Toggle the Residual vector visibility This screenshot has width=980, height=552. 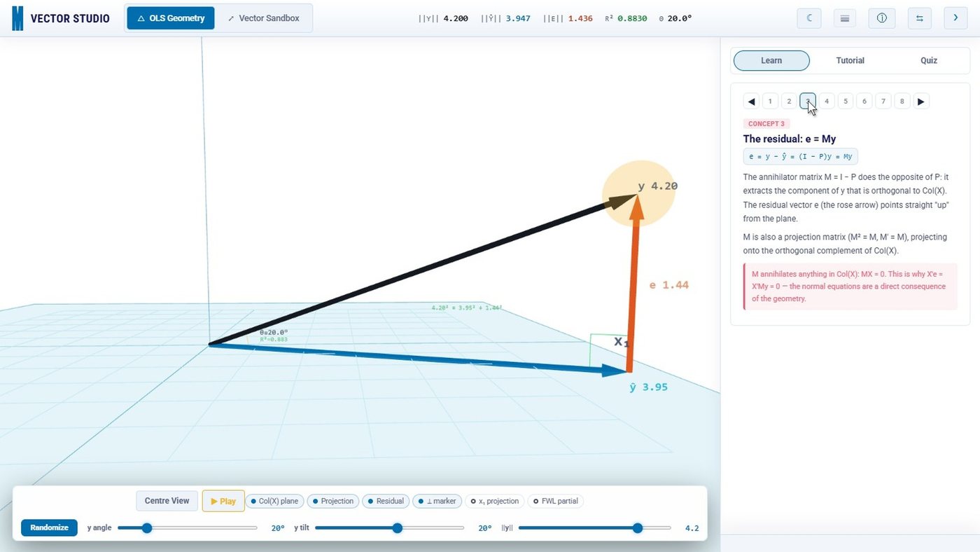click(x=386, y=501)
